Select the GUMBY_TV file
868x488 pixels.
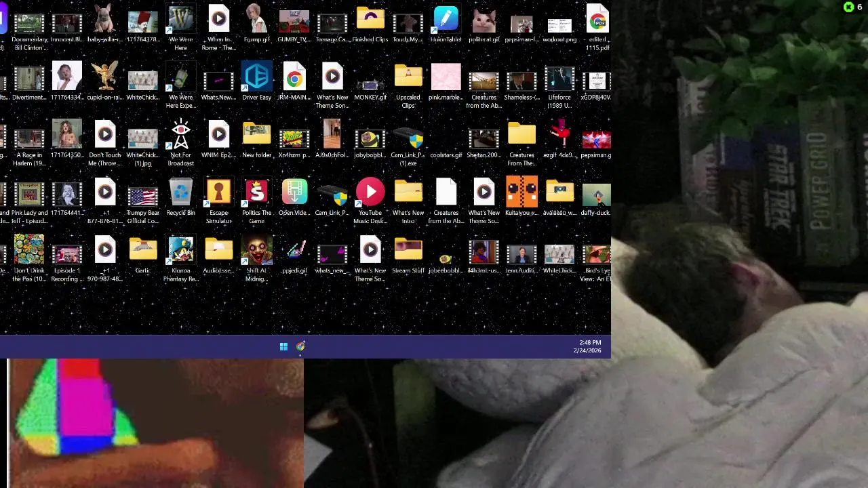294,26
